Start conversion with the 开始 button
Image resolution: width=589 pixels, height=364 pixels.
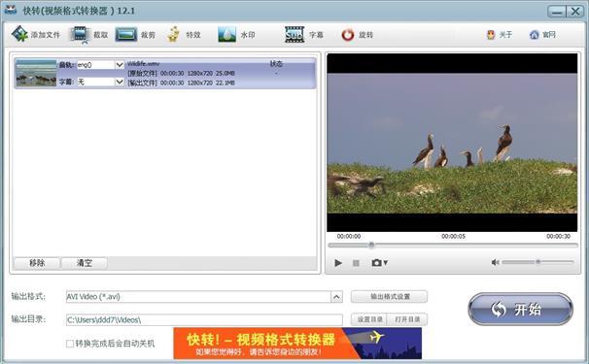(521, 309)
